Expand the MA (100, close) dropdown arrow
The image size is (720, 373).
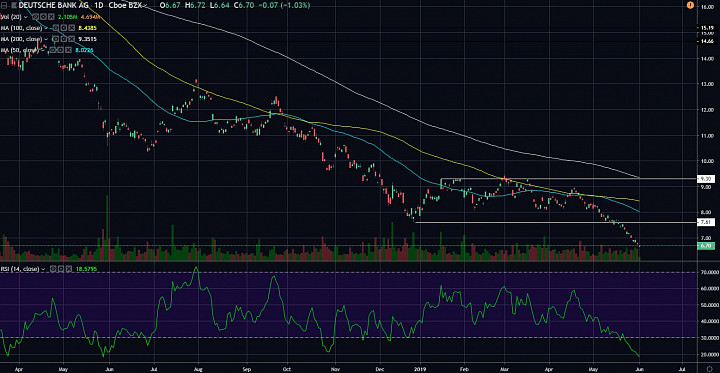pyautogui.click(x=46, y=28)
